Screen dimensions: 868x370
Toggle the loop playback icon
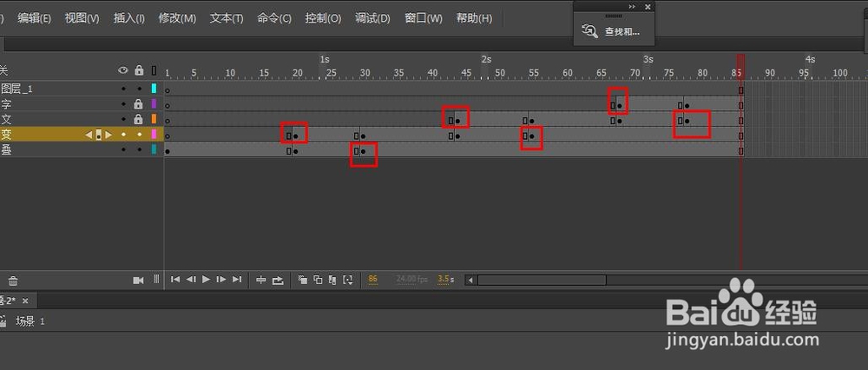pyautogui.click(x=278, y=280)
